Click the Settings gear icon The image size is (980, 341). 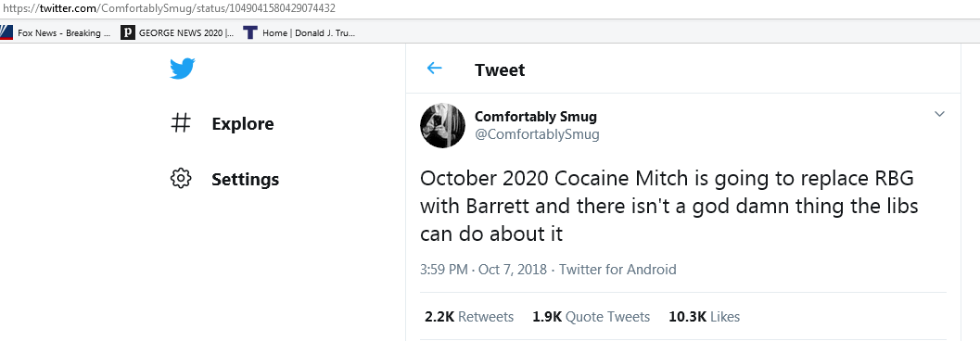(181, 179)
